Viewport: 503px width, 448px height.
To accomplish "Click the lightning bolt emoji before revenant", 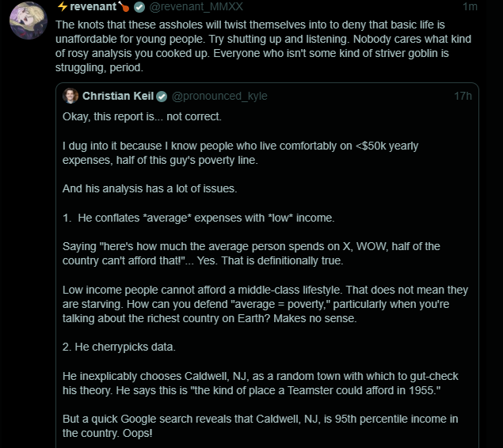I will pyautogui.click(x=62, y=6).
